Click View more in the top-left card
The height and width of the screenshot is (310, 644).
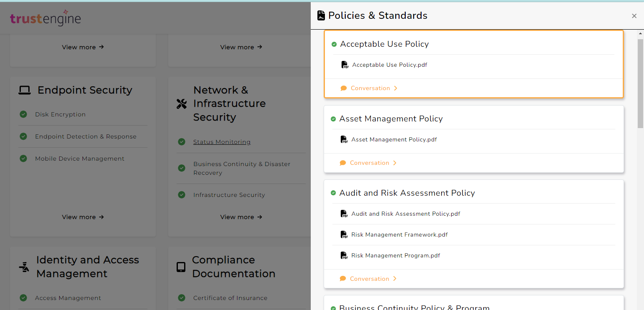[x=83, y=47]
